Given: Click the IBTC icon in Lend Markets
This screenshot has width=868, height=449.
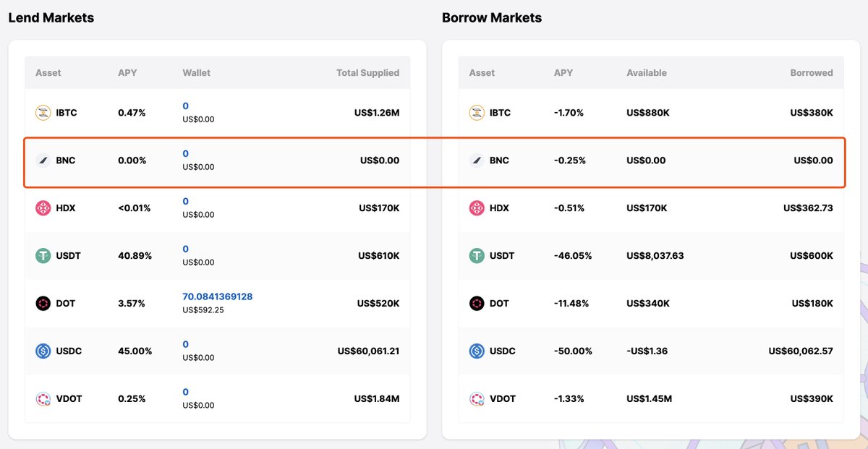Looking at the screenshot, I should click(43, 113).
